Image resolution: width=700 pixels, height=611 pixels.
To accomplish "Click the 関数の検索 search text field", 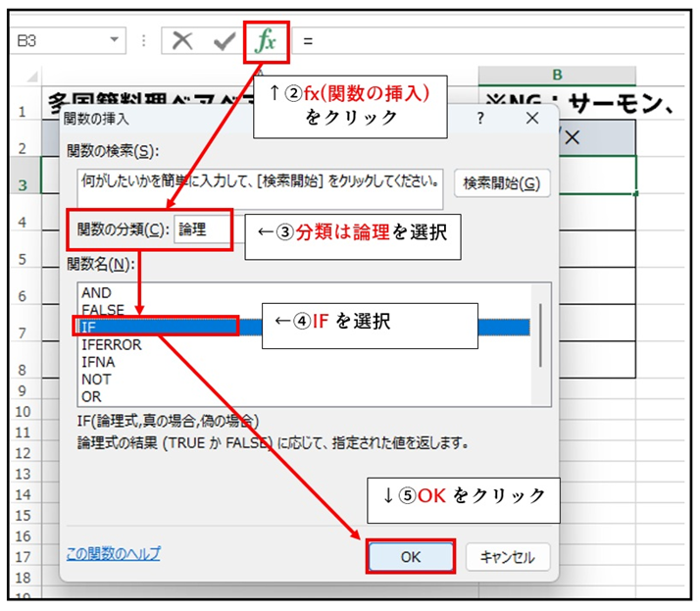I will click(261, 182).
